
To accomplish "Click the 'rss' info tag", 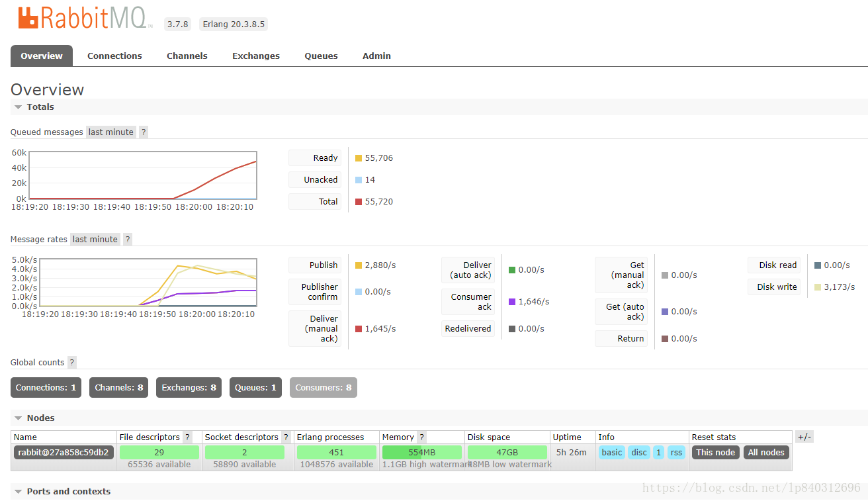I will coord(676,452).
